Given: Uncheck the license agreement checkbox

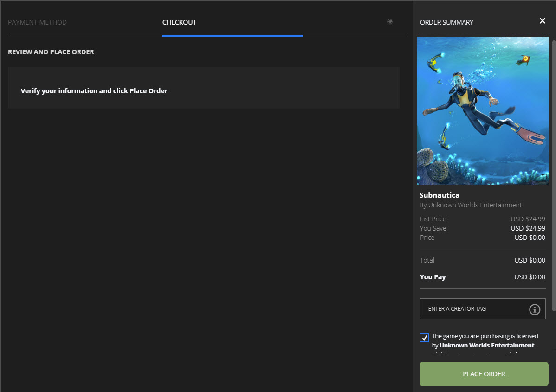Looking at the screenshot, I should click(x=424, y=338).
